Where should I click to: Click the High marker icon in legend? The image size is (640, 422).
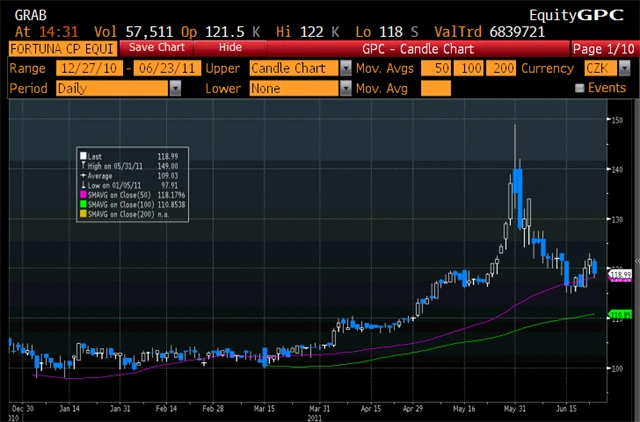83,164
